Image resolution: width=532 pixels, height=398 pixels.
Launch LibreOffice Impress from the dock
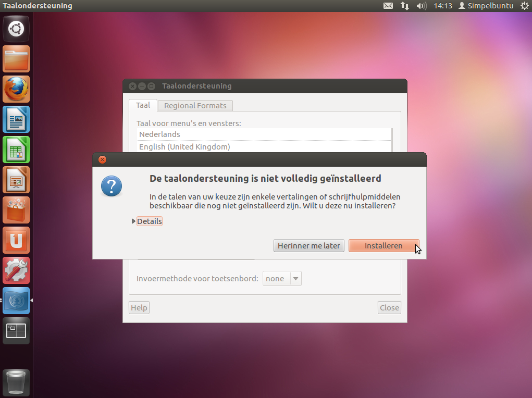(16, 180)
